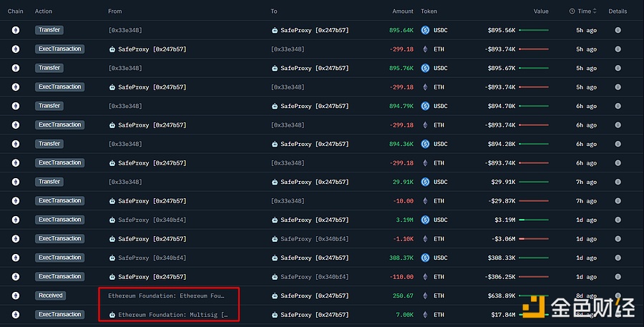Click the Token column header

[x=429, y=11]
